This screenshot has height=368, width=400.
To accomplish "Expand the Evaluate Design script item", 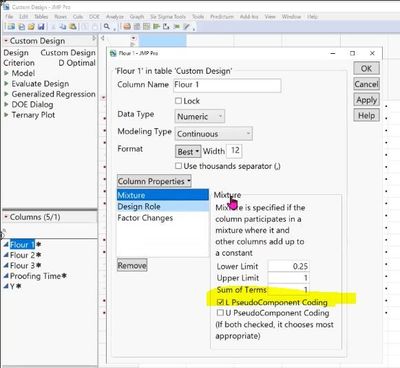I will (x=6, y=83).
